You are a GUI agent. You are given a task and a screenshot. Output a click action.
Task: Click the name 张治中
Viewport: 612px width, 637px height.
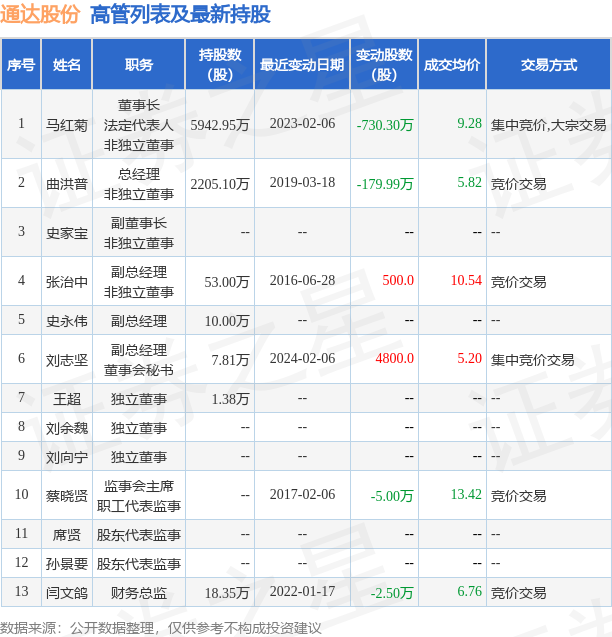[x=67, y=282]
